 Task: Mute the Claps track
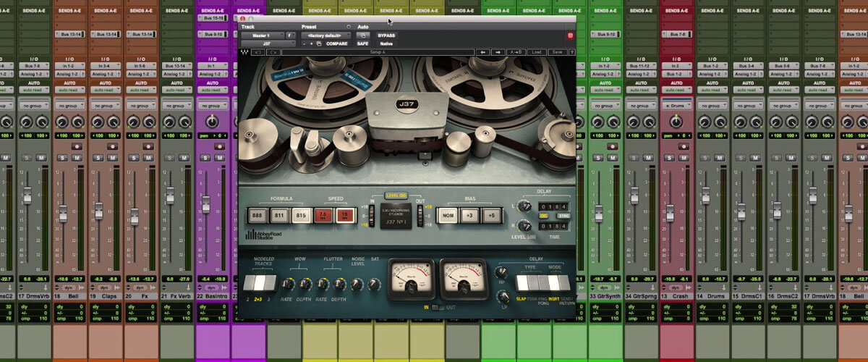[112, 157]
